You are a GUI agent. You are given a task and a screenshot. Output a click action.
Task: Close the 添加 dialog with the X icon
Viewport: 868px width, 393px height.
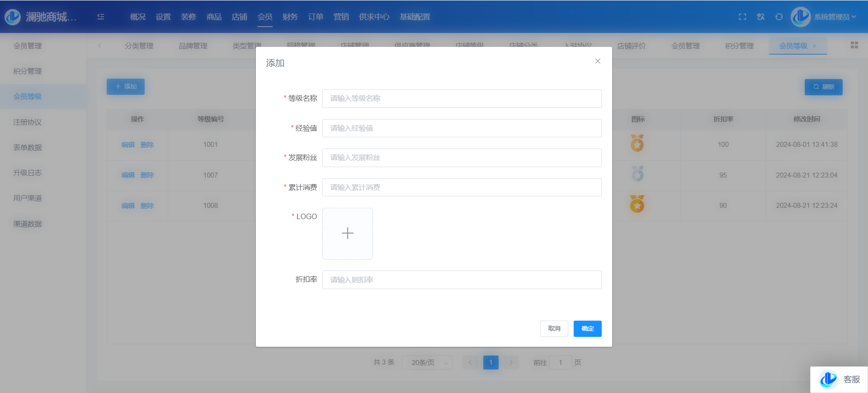(x=598, y=61)
